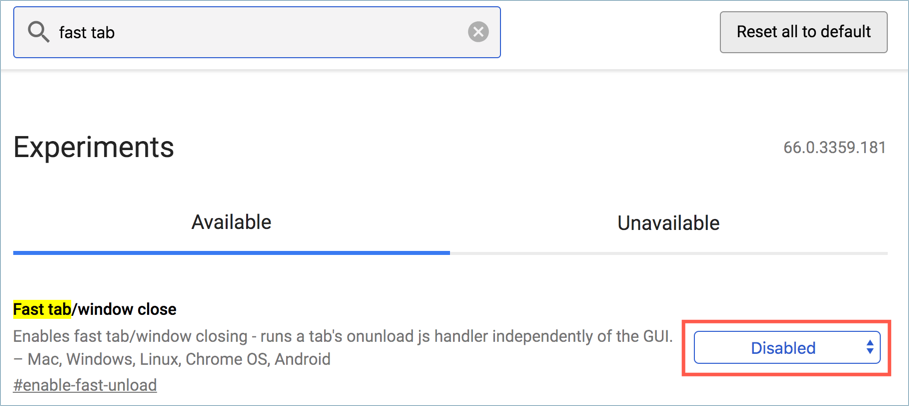Screen dimensions: 909x406
Task: Click the blue active indicator under Available
Action: 231,252
